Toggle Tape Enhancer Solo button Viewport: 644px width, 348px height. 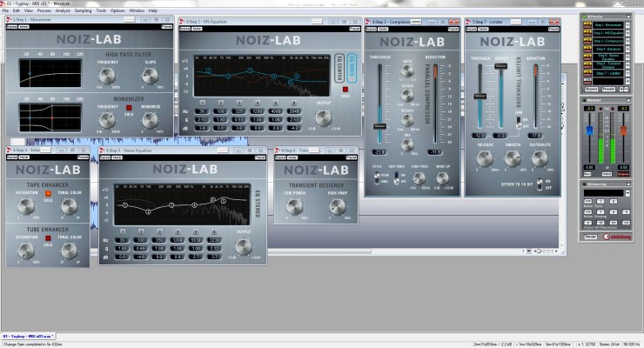48,193
